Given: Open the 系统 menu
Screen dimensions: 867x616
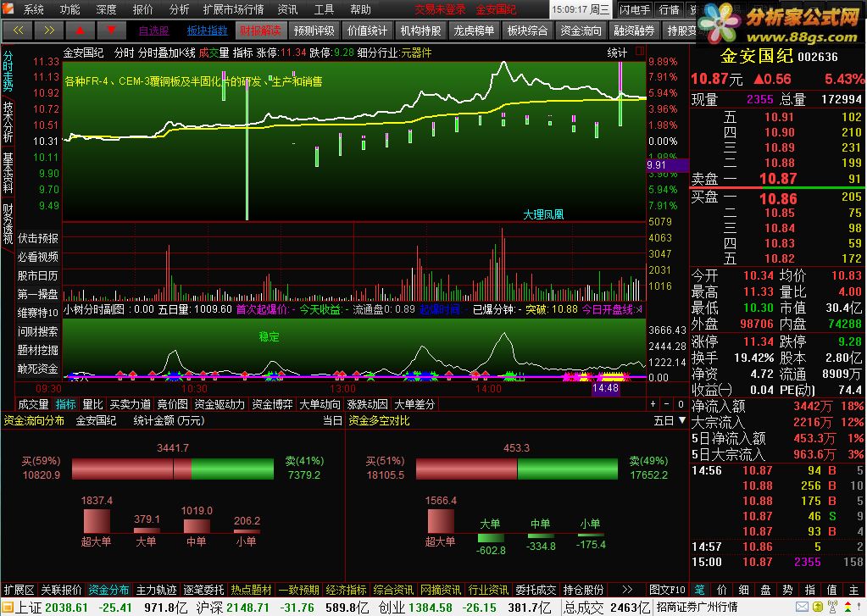Looking at the screenshot, I should pos(33,9).
